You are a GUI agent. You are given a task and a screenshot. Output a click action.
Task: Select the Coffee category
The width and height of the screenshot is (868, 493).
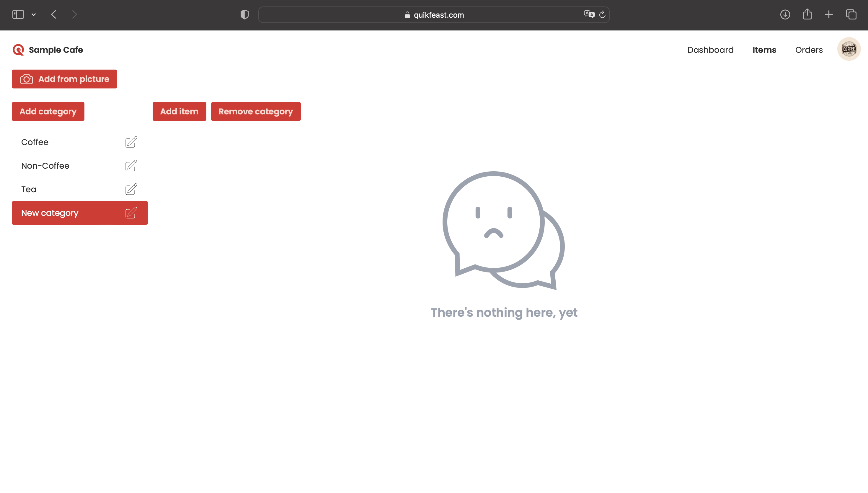pos(35,142)
